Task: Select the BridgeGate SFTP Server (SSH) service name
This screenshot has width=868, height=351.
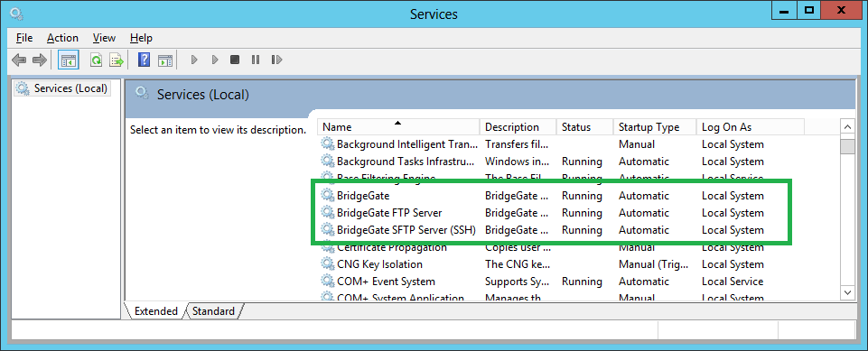Action: pos(406,230)
